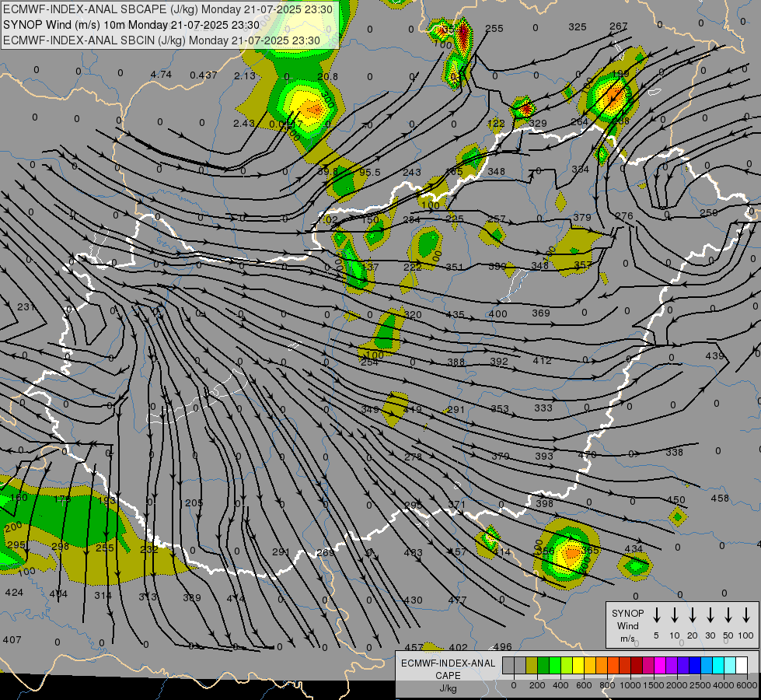Screen dimensions: 761x700
Task: Select the dark green CAPE legend swatch
Action: point(543,666)
